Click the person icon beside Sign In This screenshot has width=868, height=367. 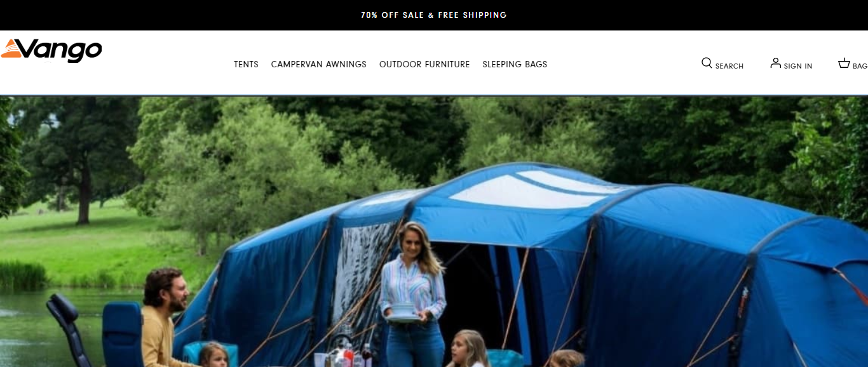(x=775, y=63)
